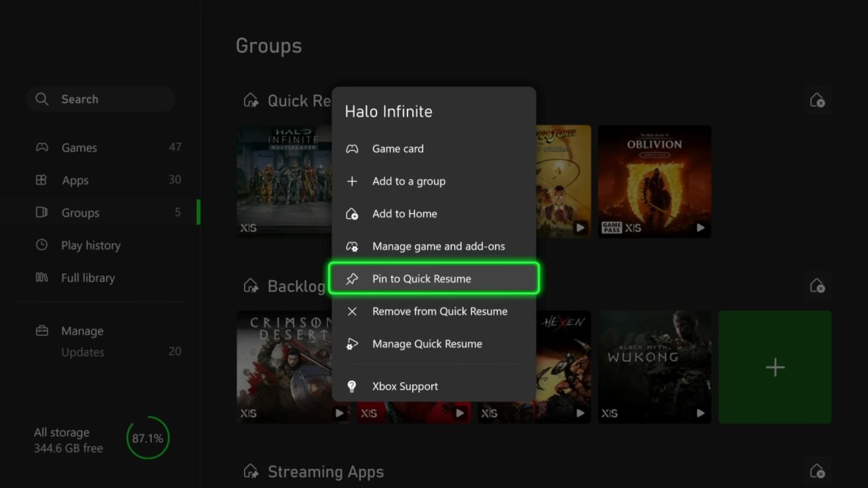This screenshot has height=488, width=868.
Task: Click the X icon beside Remove from Quick Resume
Action: coord(352,311)
